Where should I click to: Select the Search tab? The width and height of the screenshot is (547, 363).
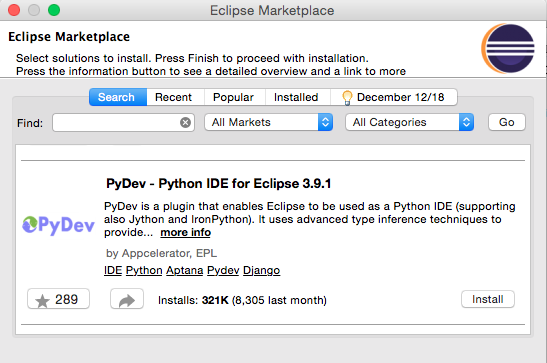pyautogui.click(x=118, y=97)
